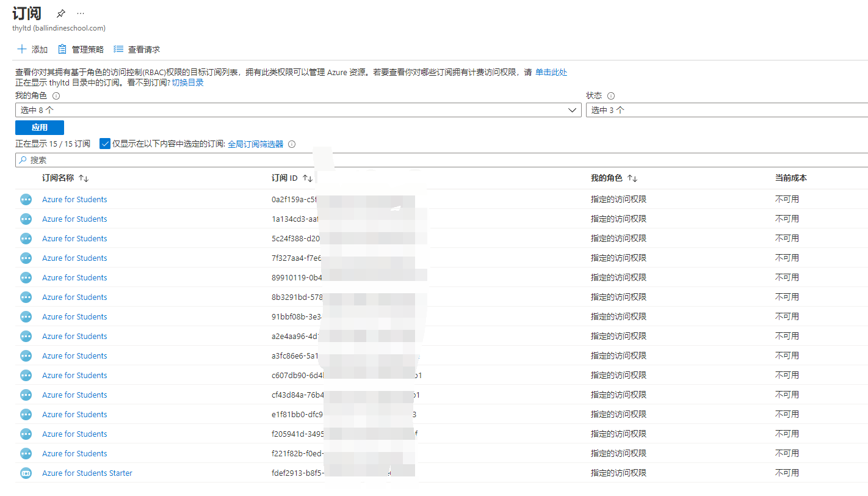Click ellipsis icon in row f221f82b
Viewport: 868px width, 496px height.
coord(26,453)
